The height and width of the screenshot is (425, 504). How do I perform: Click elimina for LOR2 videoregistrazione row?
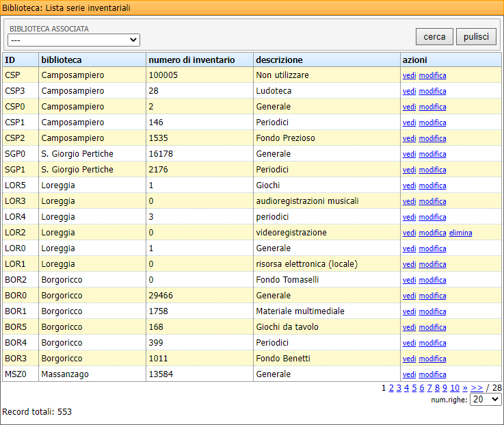click(460, 233)
